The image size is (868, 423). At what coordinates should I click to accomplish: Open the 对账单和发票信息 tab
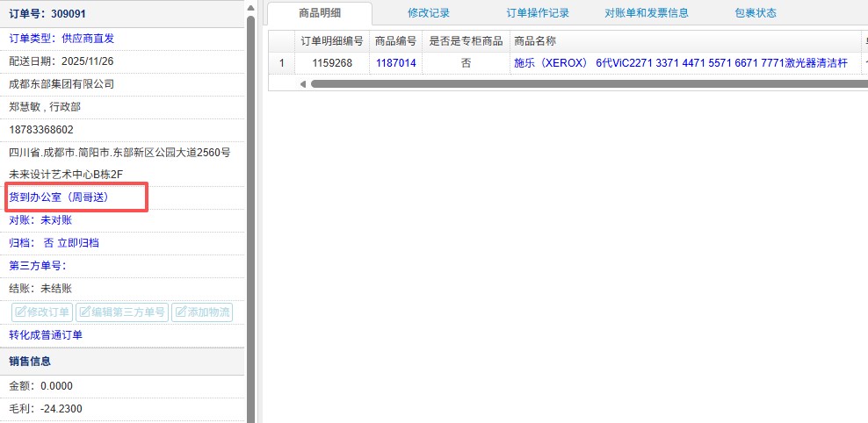(647, 13)
